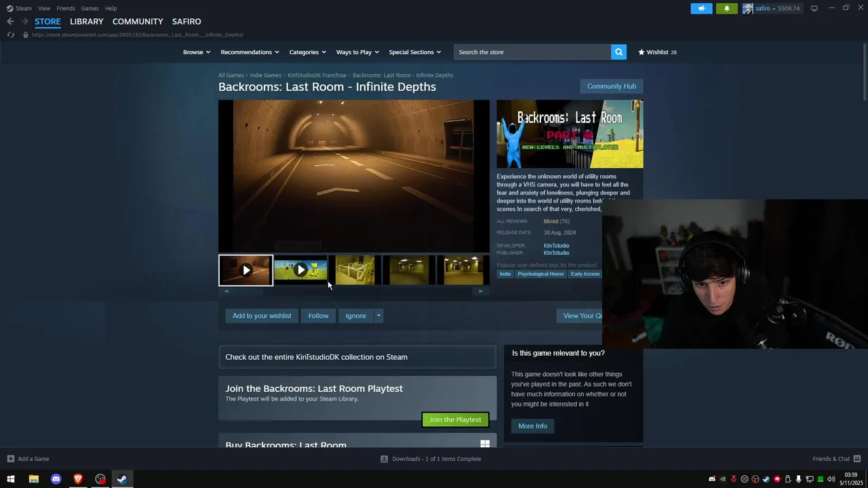The width and height of the screenshot is (868, 488).
Task: Open the Steam menu
Action: 24,8
